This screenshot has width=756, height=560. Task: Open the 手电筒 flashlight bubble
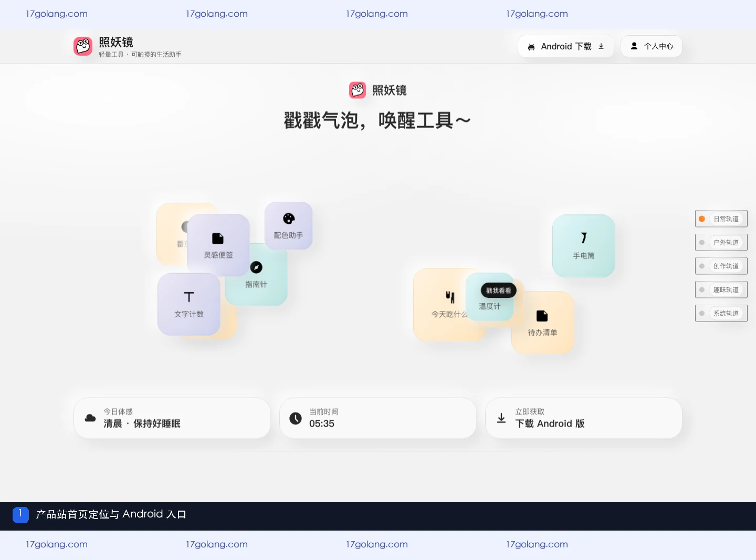point(584,246)
